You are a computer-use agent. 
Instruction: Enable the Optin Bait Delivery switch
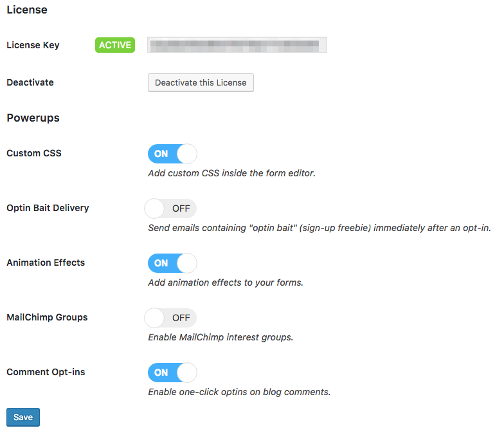point(172,208)
